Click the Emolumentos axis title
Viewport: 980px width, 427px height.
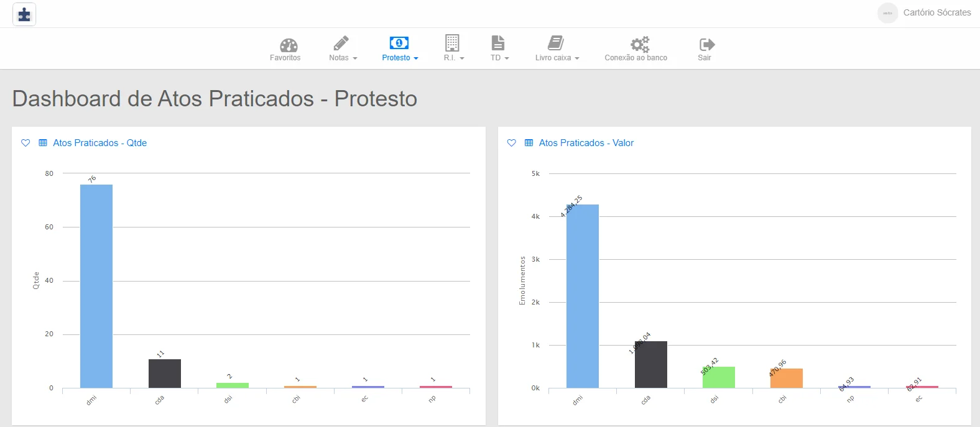pos(522,280)
